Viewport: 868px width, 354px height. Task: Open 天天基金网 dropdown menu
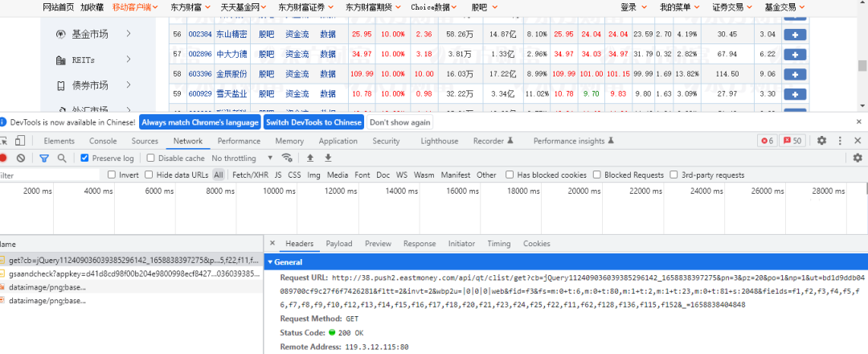tap(244, 7)
